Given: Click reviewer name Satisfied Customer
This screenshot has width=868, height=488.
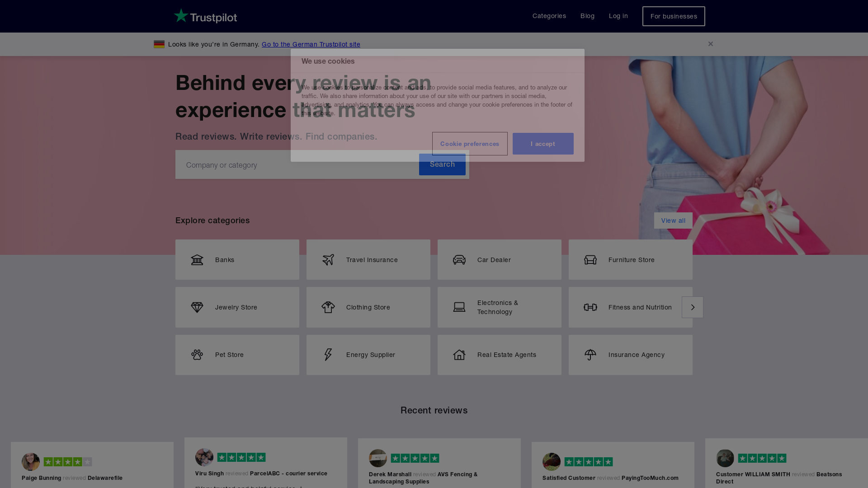Looking at the screenshot, I should [569, 478].
